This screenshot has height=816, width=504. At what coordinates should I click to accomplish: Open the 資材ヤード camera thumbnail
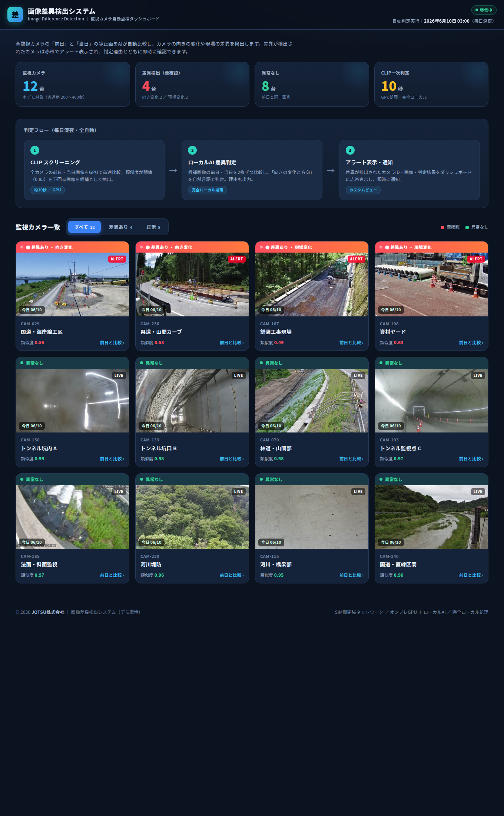click(x=431, y=284)
